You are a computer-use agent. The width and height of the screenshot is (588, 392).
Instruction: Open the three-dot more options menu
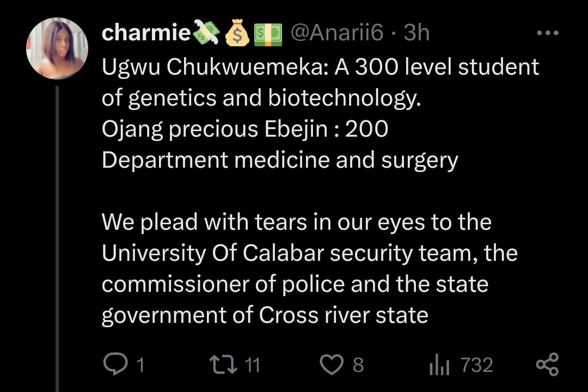[x=547, y=33]
